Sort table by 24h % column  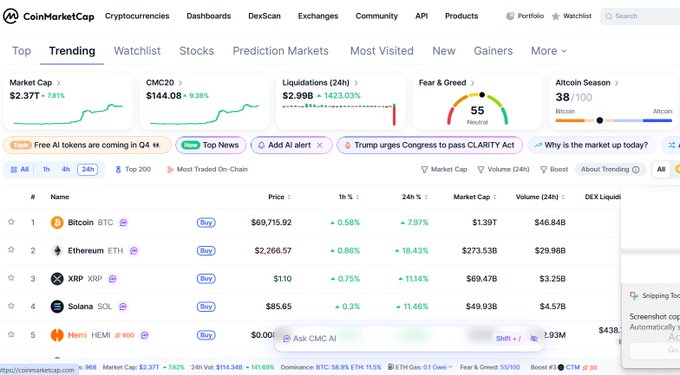click(x=415, y=197)
